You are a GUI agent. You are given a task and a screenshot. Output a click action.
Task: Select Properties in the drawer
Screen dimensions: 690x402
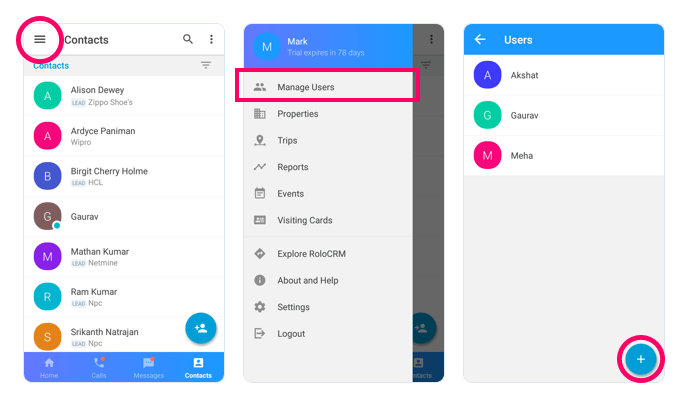(x=328, y=114)
